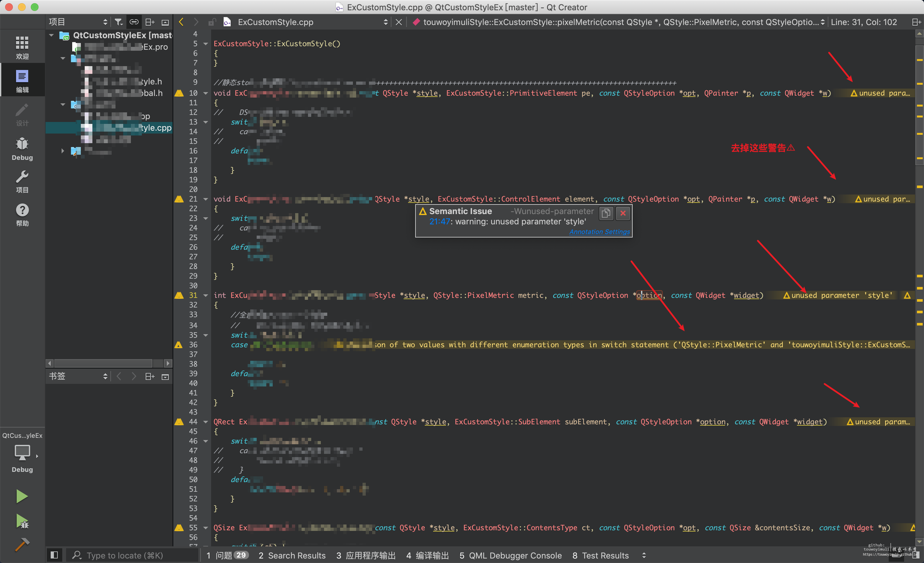This screenshot has width=924, height=563.
Task: Open the Help (帮助) mode
Action: (x=22, y=214)
